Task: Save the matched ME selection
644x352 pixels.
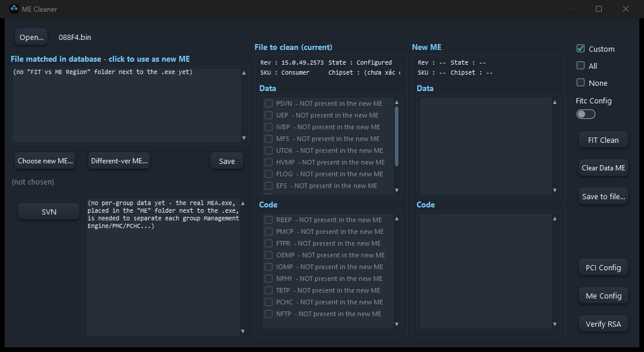Action: 227,161
